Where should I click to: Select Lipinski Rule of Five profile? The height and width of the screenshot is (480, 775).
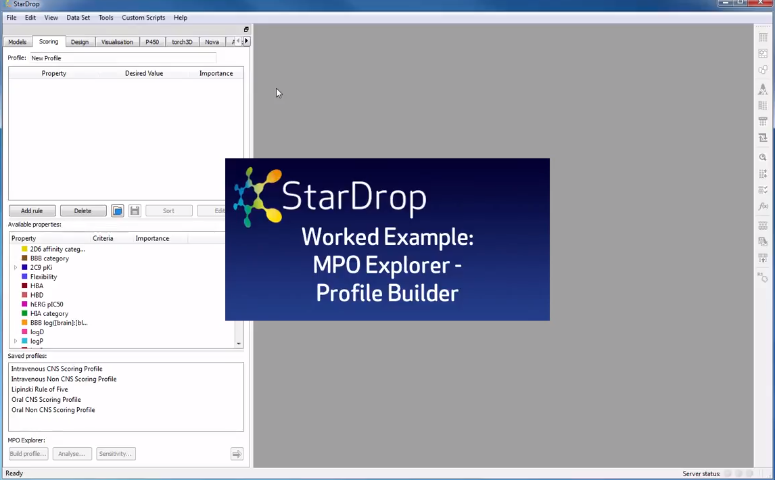(40, 390)
